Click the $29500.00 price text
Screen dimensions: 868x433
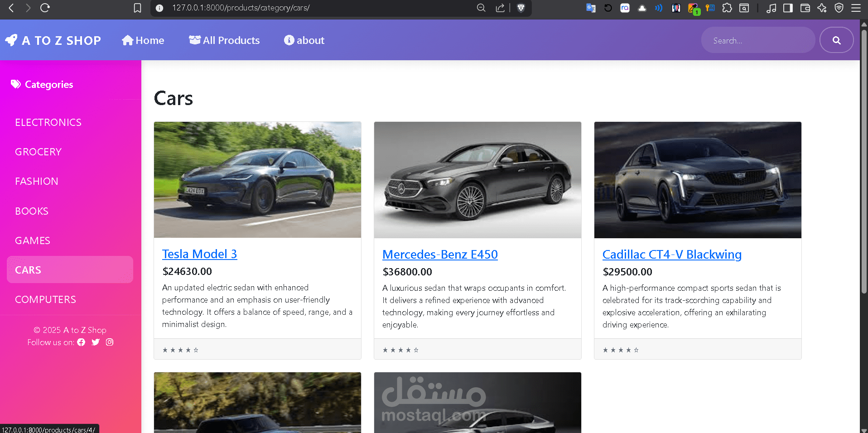627,272
